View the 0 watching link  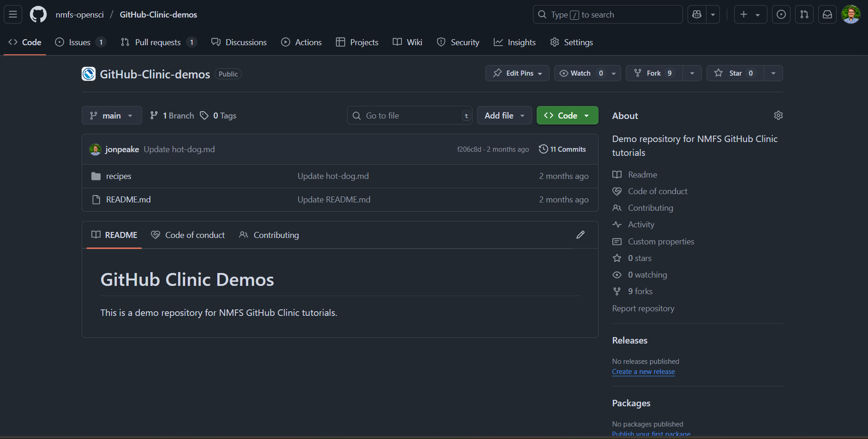click(x=640, y=274)
